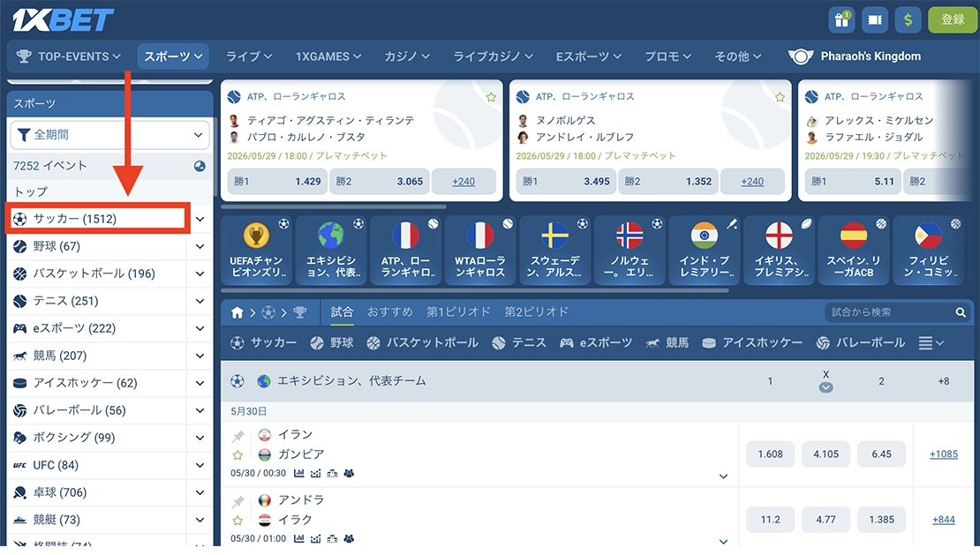
Task: Bet on 勝1 odds 1.429
Action: point(277,182)
